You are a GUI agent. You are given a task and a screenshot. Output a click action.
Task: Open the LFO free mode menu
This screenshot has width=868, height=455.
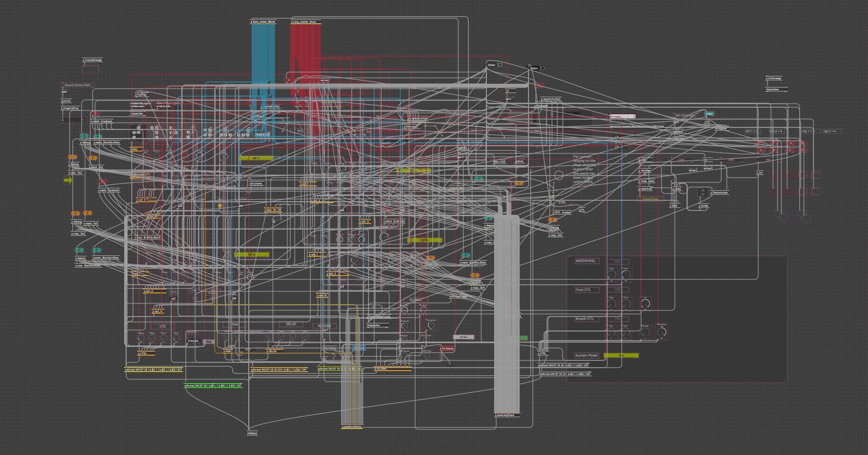pos(209,342)
